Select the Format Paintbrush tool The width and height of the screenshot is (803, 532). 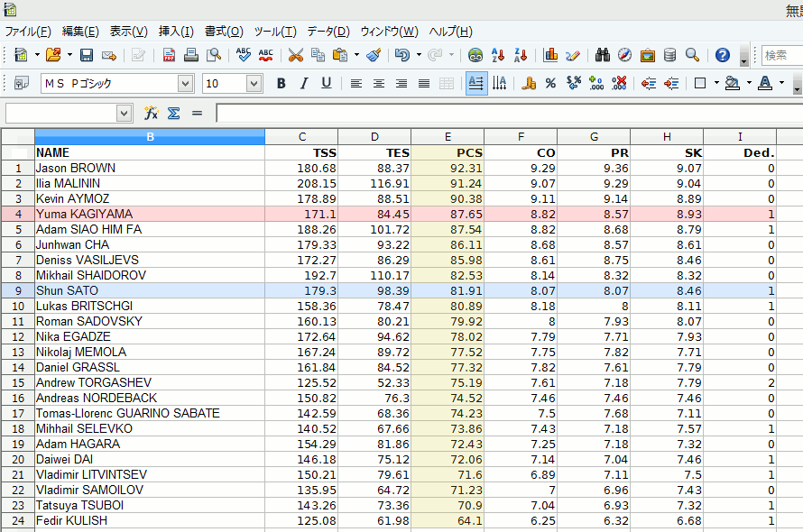[x=374, y=55]
